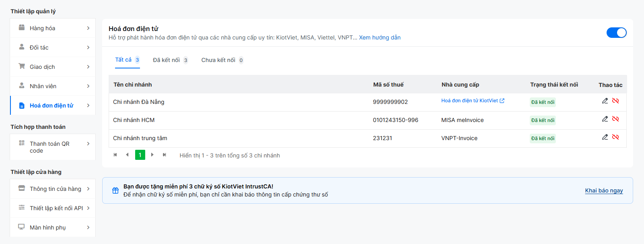Image resolution: width=644 pixels, height=244 pixels.
Task: Expand the Nhân viên menu chevron
Action: click(88, 86)
